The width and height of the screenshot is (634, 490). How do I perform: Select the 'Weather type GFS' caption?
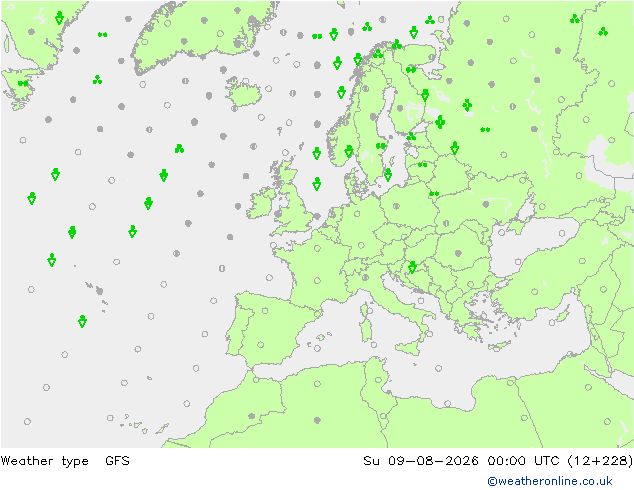click(65, 461)
